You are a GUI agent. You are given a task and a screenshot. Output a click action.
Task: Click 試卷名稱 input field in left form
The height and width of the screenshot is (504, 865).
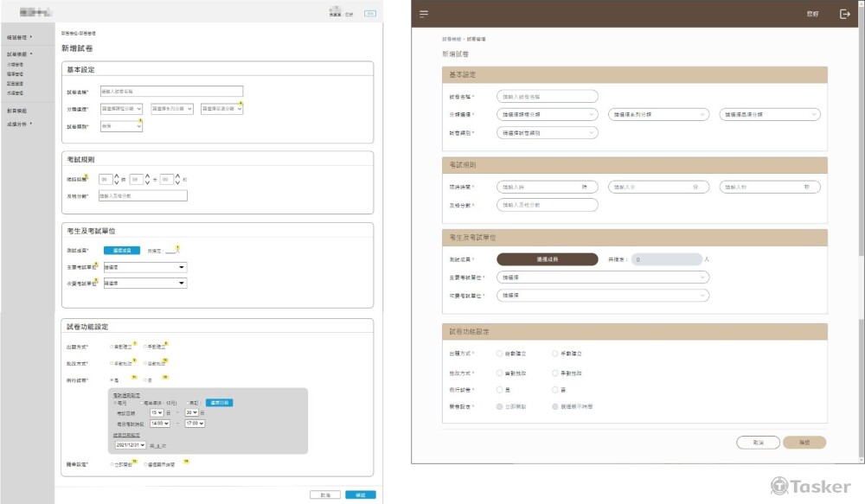coord(171,91)
